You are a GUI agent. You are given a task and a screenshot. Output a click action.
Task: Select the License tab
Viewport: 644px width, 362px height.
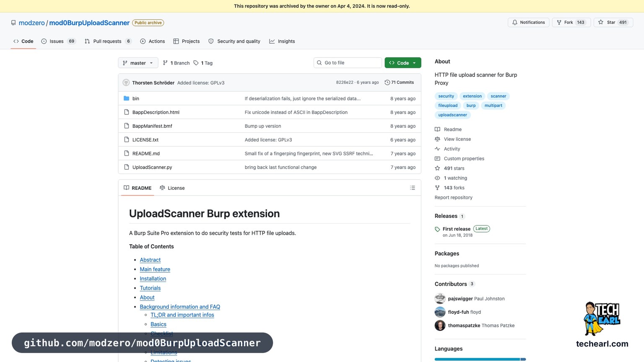[172, 188]
